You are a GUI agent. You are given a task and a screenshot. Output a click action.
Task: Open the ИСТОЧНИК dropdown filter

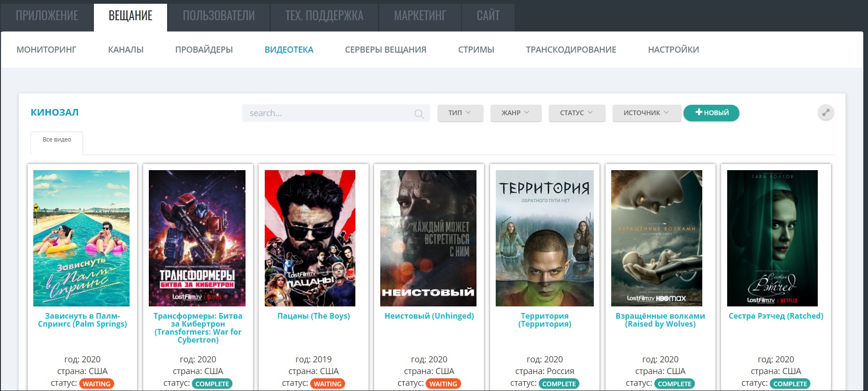click(646, 113)
